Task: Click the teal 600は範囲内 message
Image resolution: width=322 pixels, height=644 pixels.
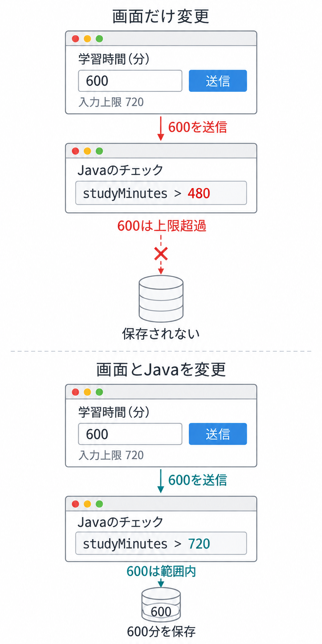Action: [161, 571]
